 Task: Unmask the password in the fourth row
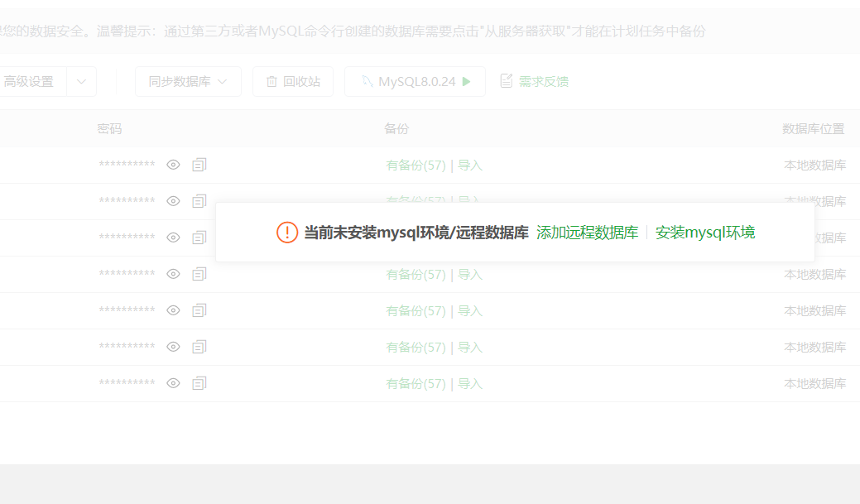pyautogui.click(x=173, y=274)
